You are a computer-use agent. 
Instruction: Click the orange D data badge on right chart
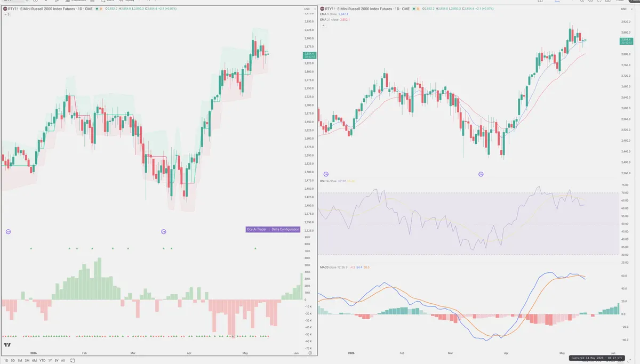tap(418, 9)
